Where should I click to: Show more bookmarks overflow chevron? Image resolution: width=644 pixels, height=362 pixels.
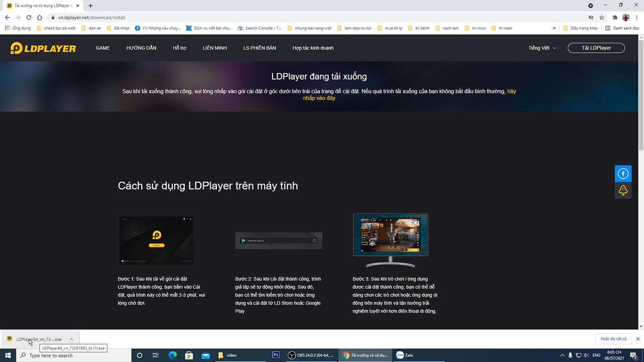(x=554, y=28)
